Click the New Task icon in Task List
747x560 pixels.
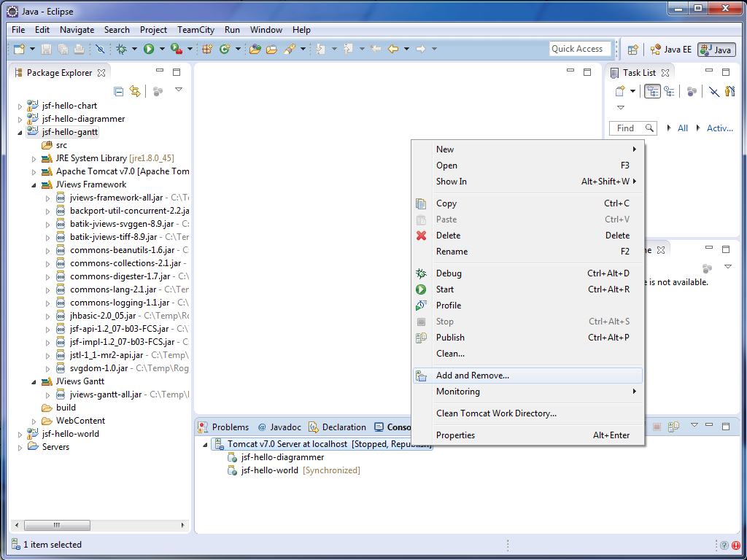click(x=620, y=91)
